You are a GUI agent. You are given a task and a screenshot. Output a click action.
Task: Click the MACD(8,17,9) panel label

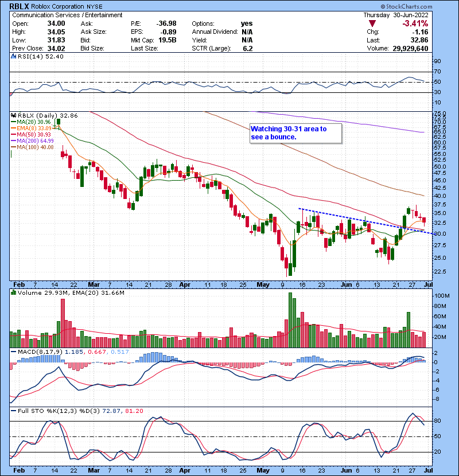(40, 352)
